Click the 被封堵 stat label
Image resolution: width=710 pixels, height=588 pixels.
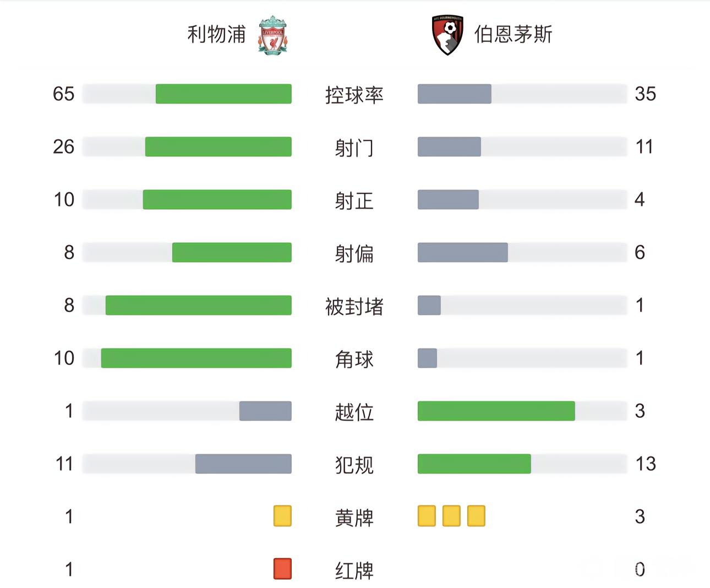(x=354, y=306)
